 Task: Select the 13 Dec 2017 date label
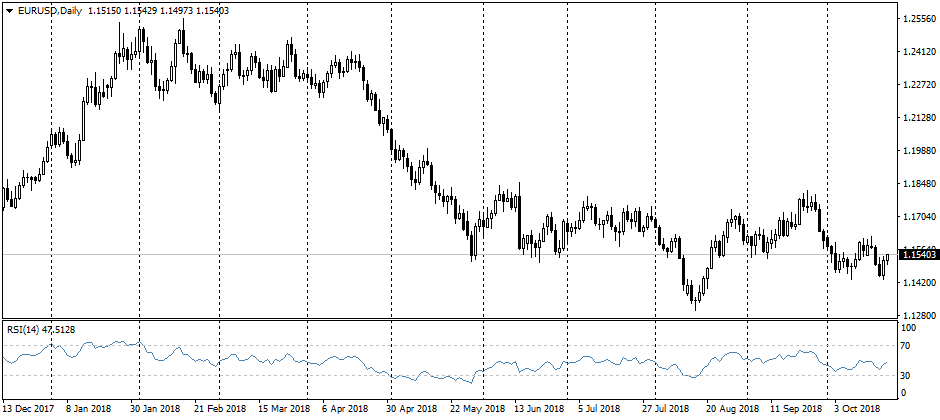pos(29,409)
